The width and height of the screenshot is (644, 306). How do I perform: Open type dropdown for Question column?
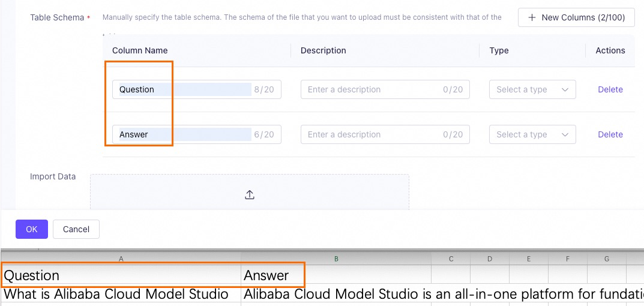(x=532, y=89)
